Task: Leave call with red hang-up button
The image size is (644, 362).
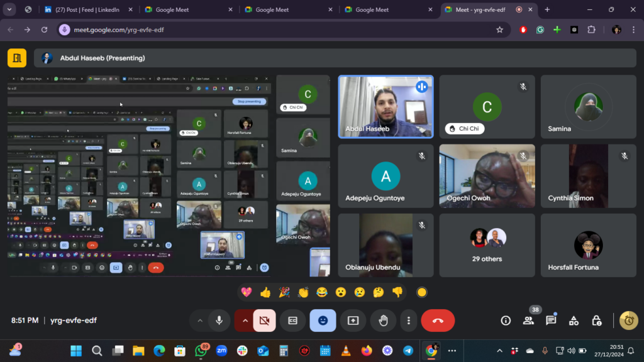Action: pos(438,321)
